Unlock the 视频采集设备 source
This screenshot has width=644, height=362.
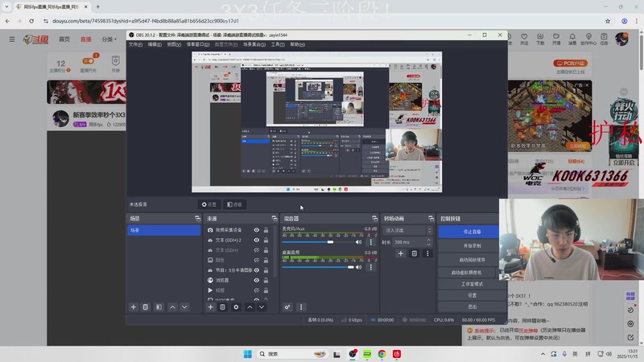266,230
